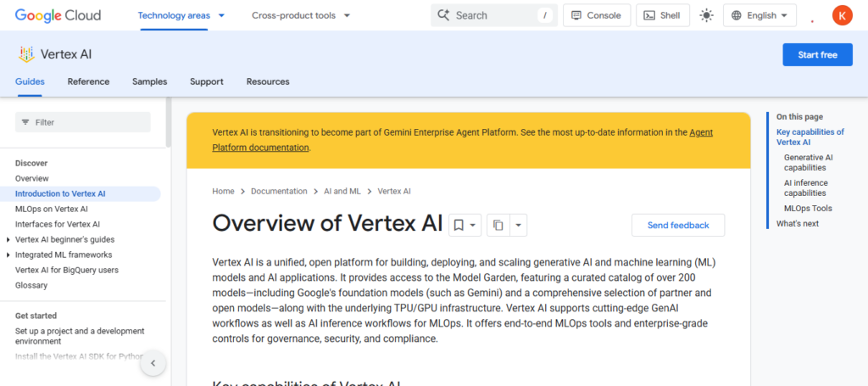Click the Vertex AI product logo icon
This screenshot has height=386, width=868.
26,54
